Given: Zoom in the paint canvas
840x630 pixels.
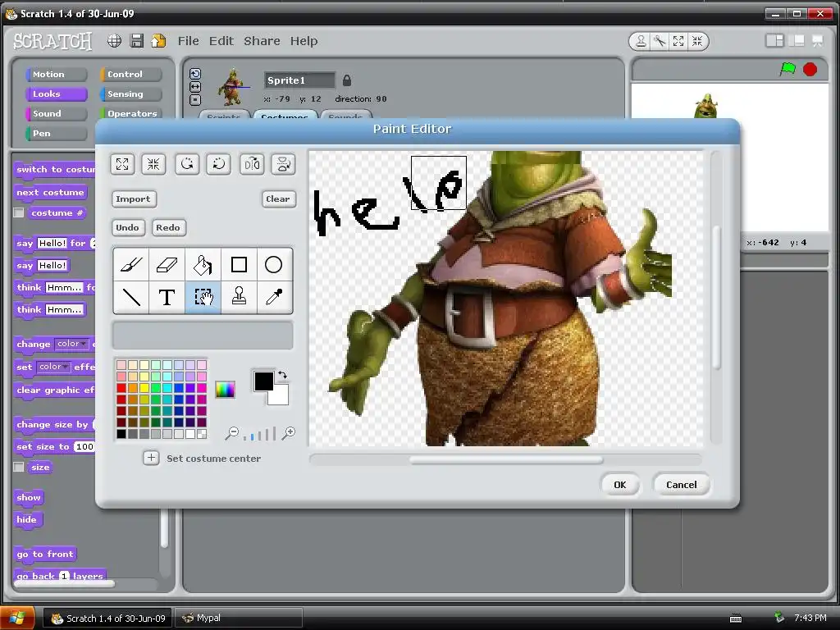Looking at the screenshot, I should [289, 433].
